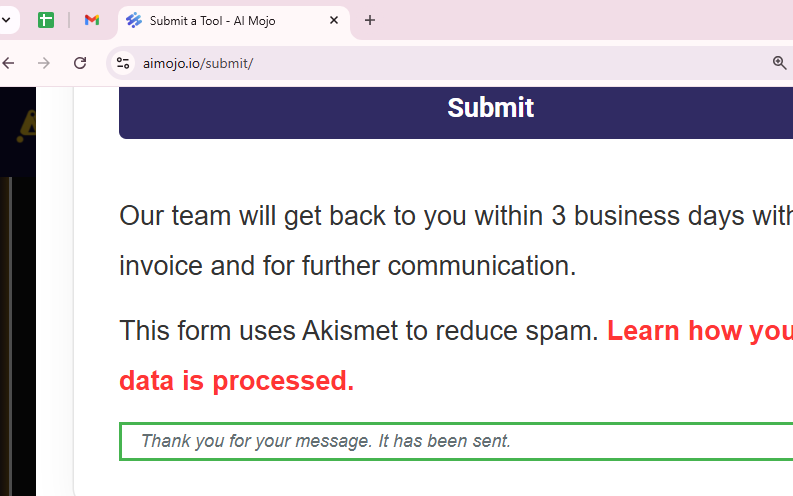Open the Learn how your data link
The height and width of the screenshot is (496, 793).
699,330
